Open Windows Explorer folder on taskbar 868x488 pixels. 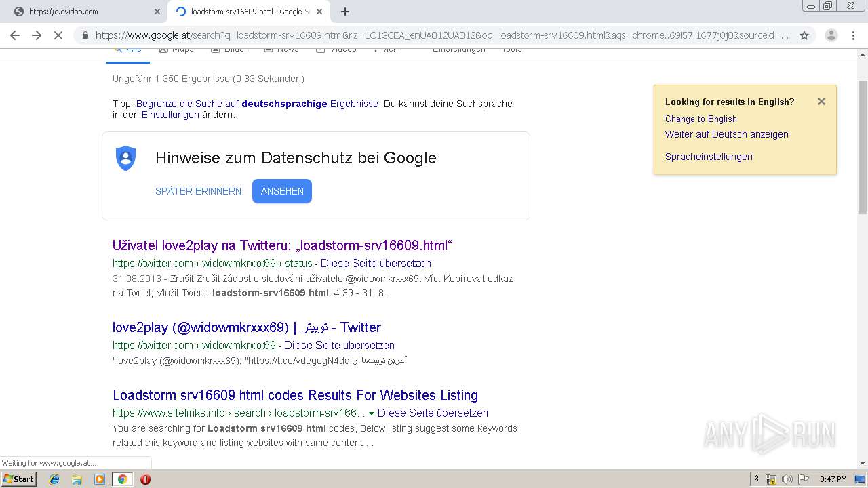(x=77, y=479)
